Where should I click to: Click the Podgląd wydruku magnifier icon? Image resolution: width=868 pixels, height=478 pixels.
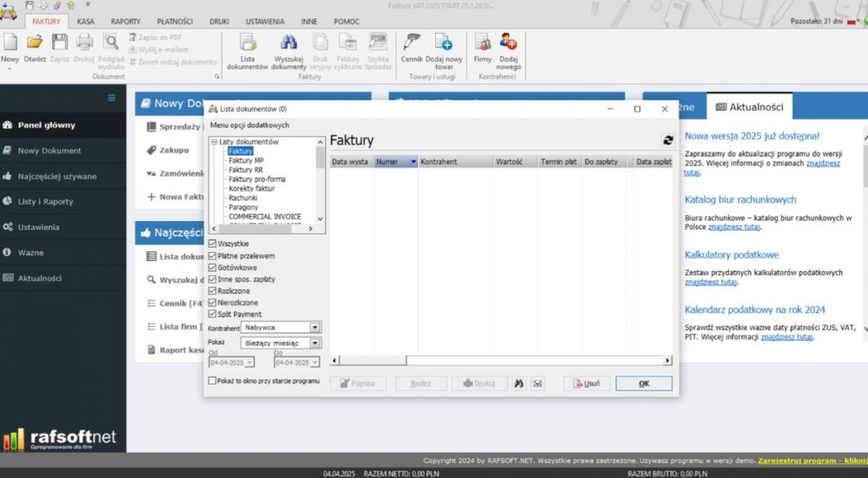(x=111, y=42)
